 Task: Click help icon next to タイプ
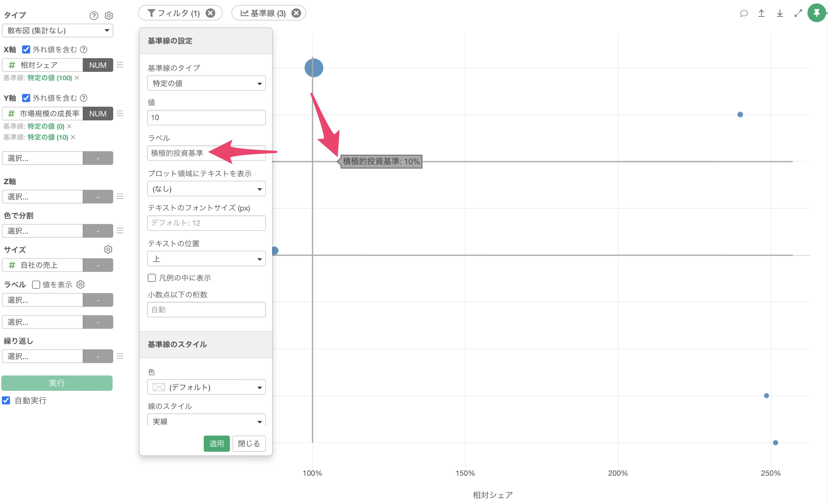[x=94, y=15]
